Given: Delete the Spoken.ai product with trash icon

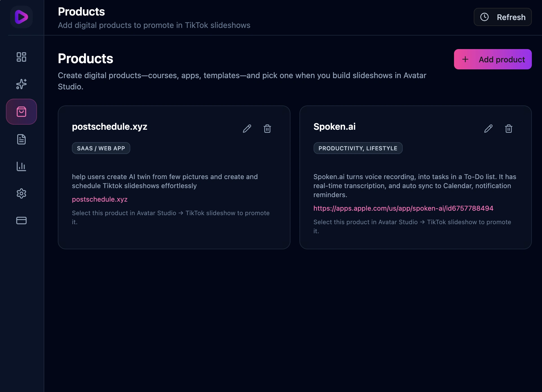Looking at the screenshot, I should (x=509, y=129).
